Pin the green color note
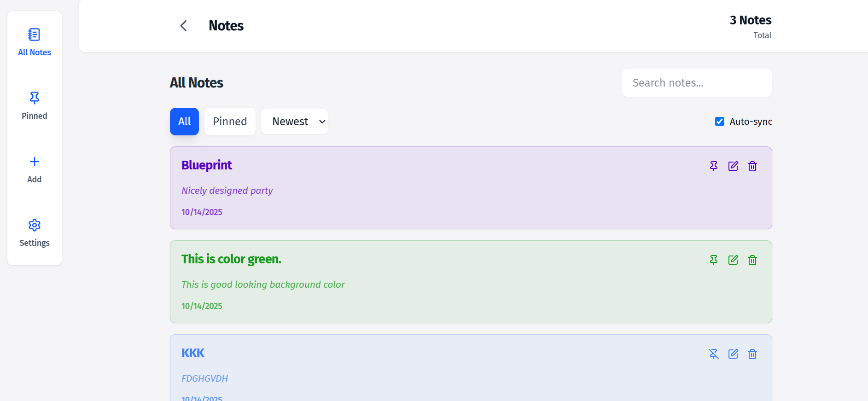Image resolution: width=868 pixels, height=401 pixels. point(713,260)
